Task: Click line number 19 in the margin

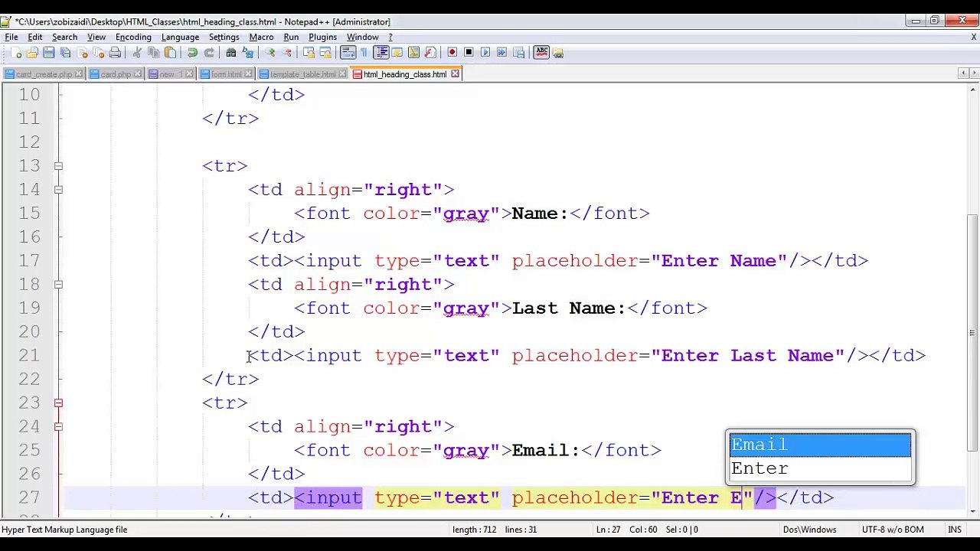Action: (29, 308)
